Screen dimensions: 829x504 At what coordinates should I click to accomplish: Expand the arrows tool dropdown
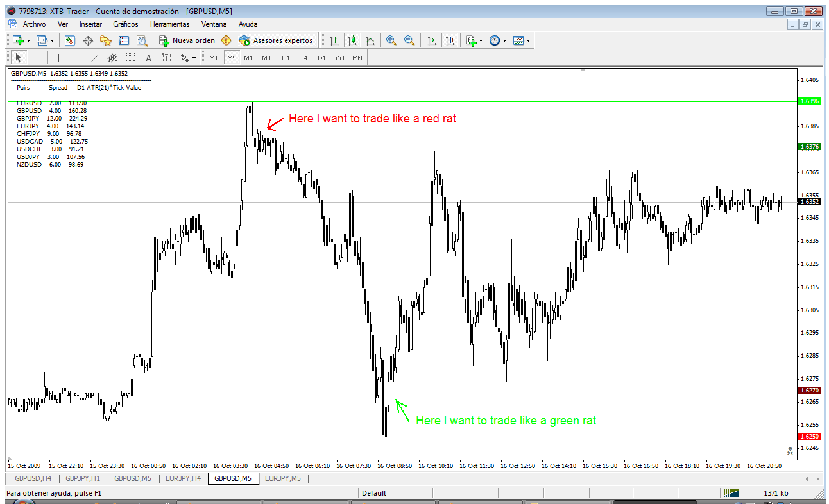194,58
